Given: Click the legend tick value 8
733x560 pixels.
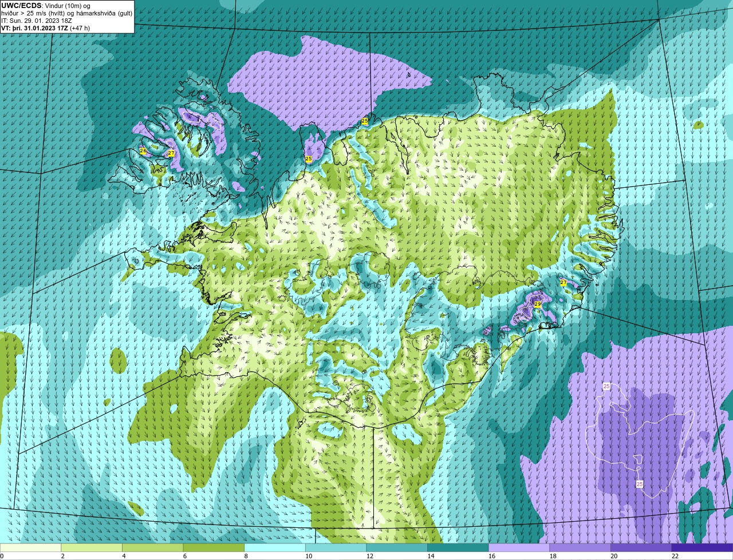Looking at the screenshot, I should 246,556.
